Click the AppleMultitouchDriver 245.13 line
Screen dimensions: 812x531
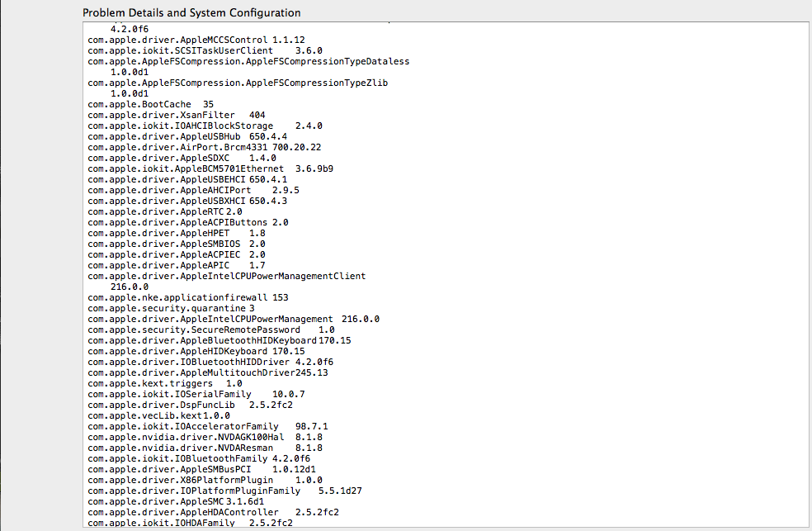[208, 373]
